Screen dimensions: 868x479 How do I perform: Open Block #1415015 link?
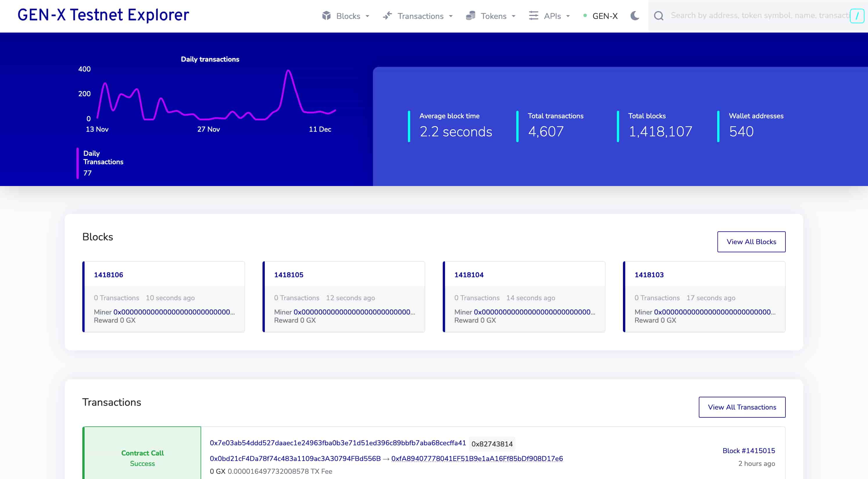[x=749, y=451]
